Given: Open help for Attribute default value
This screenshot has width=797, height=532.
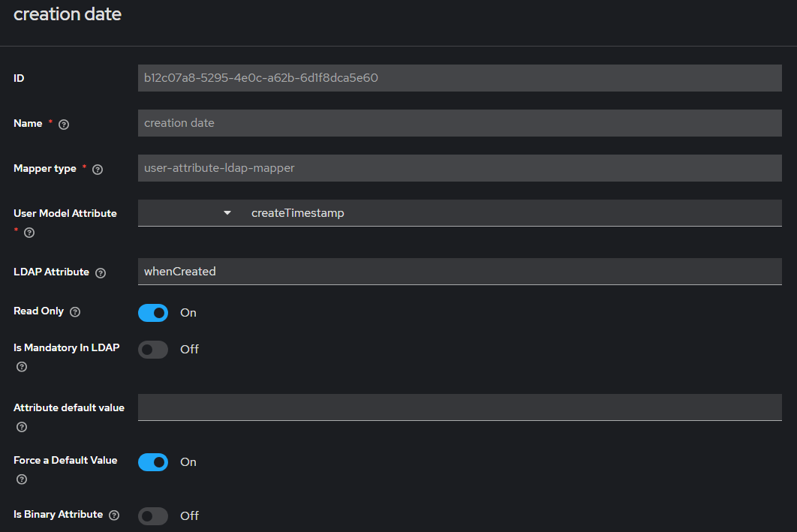Looking at the screenshot, I should 22,427.
